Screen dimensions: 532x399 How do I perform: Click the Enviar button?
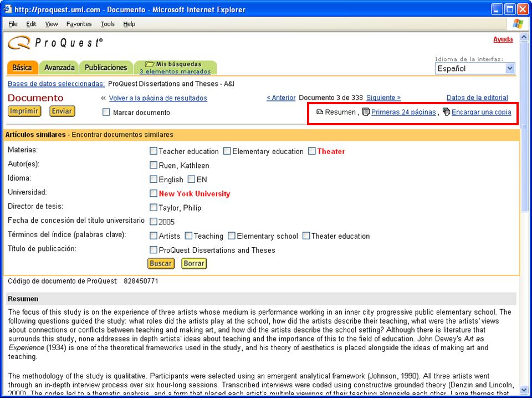click(x=63, y=111)
